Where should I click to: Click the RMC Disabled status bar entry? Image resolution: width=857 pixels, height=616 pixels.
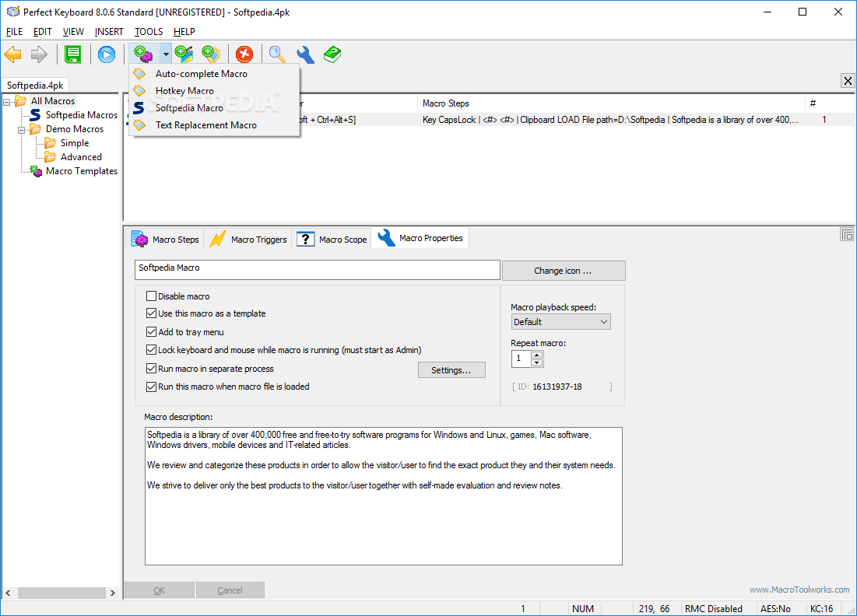pos(713,608)
